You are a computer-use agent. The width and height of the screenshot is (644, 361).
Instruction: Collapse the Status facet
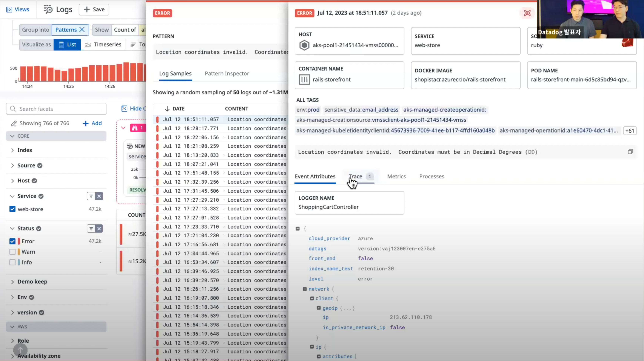coord(12,228)
